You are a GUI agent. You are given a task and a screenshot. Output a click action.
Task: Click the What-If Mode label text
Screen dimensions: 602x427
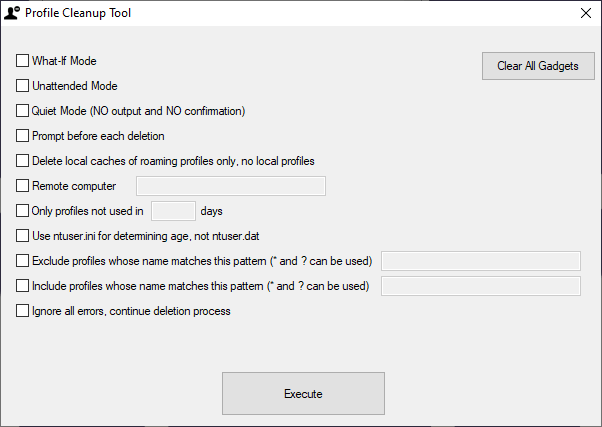tap(64, 61)
